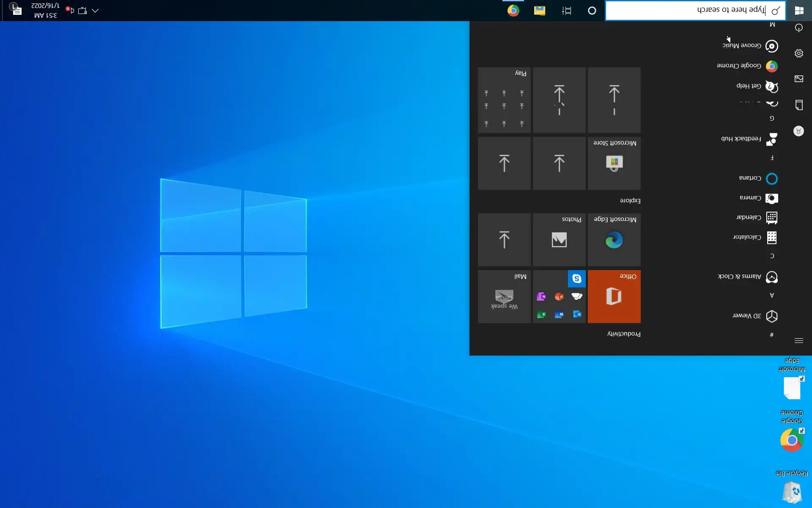Viewport: 812px width, 508px height.
Task: Jump to letter C app group header
Action: click(x=772, y=256)
